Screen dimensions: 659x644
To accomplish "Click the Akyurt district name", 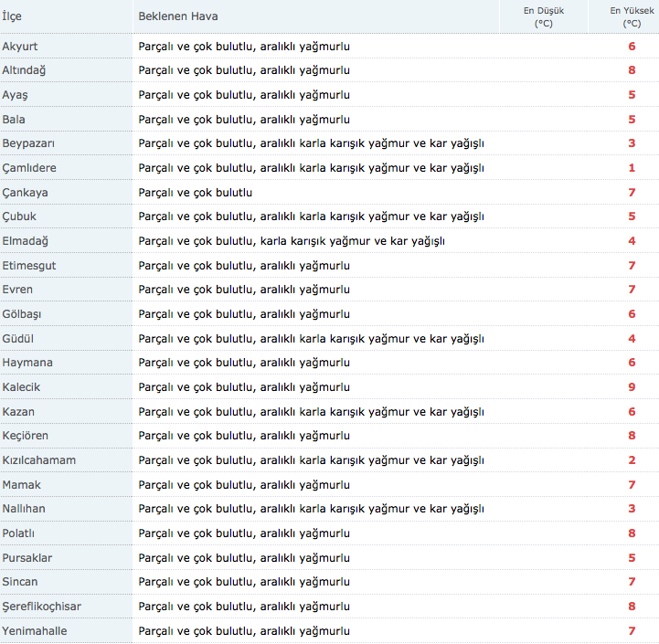I will click(x=20, y=46).
